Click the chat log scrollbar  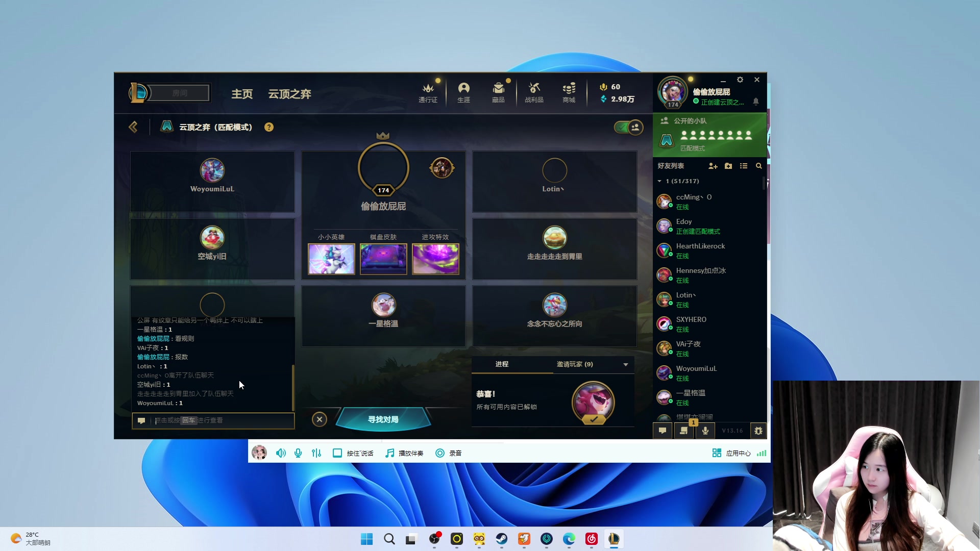click(293, 388)
